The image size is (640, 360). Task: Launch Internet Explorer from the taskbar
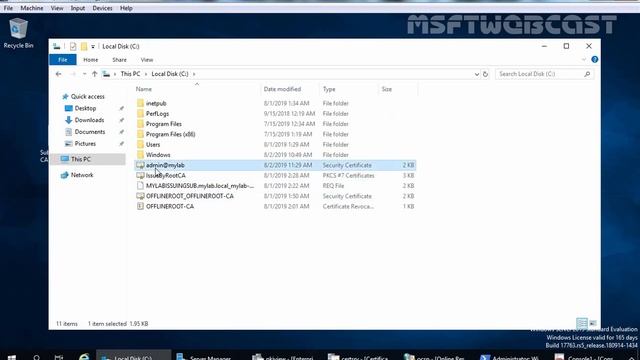pyautogui.click(x=84, y=357)
